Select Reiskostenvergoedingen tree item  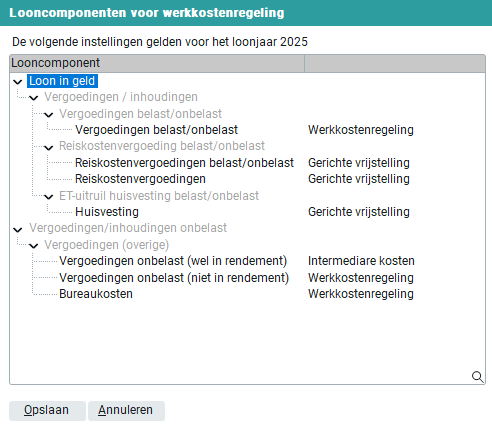coord(140,179)
